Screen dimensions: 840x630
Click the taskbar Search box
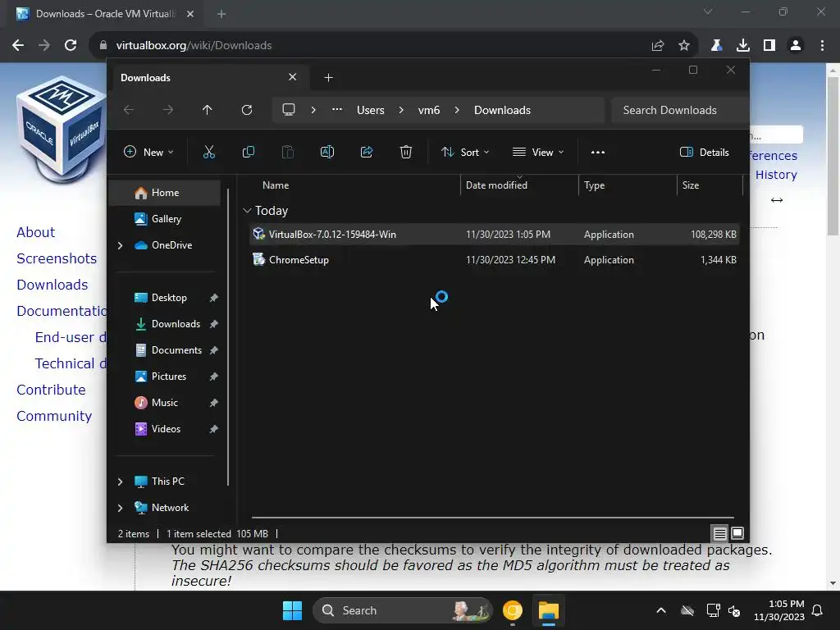tap(402, 610)
